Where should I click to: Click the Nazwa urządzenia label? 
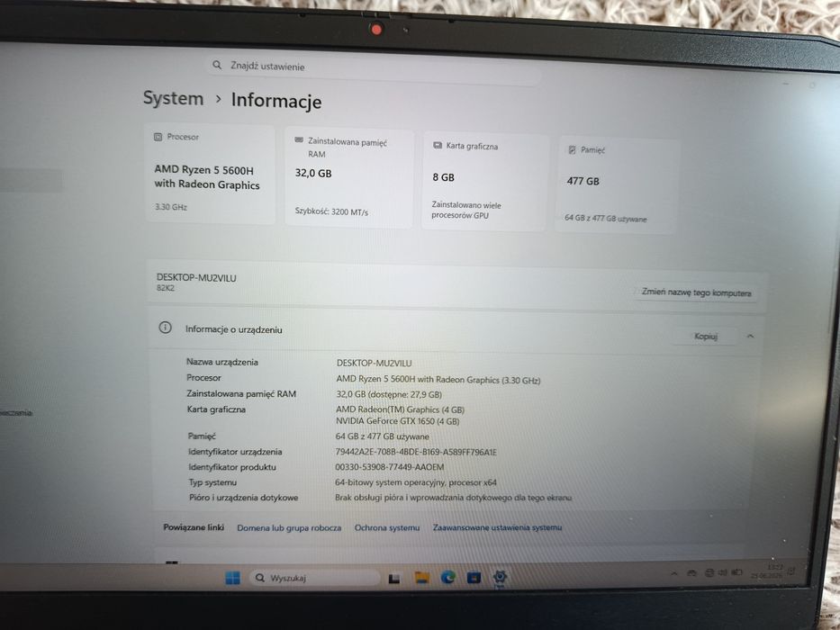(x=222, y=362)
